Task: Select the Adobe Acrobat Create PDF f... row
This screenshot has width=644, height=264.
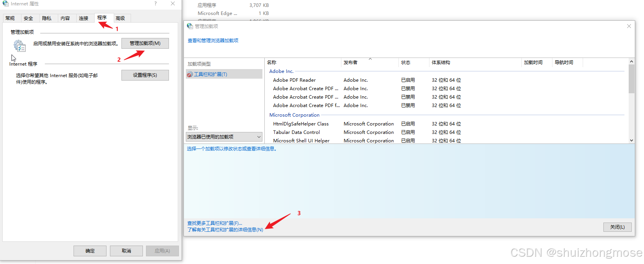Action: pyautogui.click(x=446, y=106)
